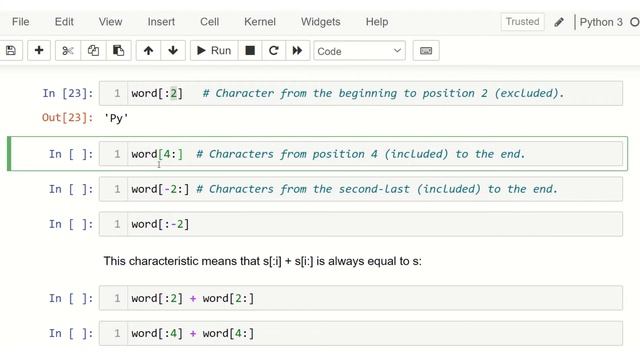
Task: Copy selected cells icon
Action: point(93,51)
